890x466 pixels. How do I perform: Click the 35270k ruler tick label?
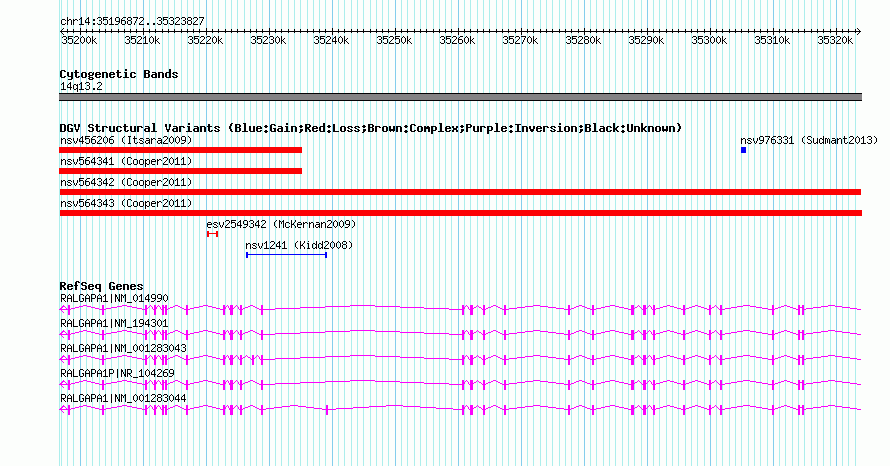point(520,40)
